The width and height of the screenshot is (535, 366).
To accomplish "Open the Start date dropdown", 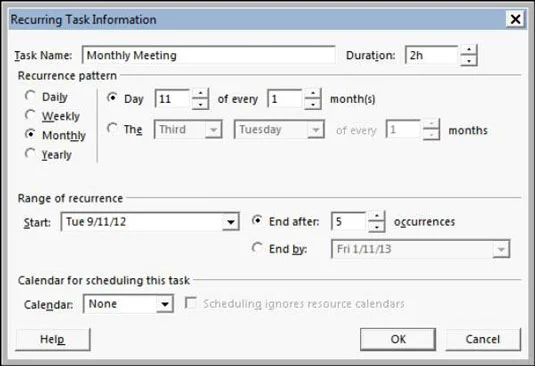I will 231,222.
